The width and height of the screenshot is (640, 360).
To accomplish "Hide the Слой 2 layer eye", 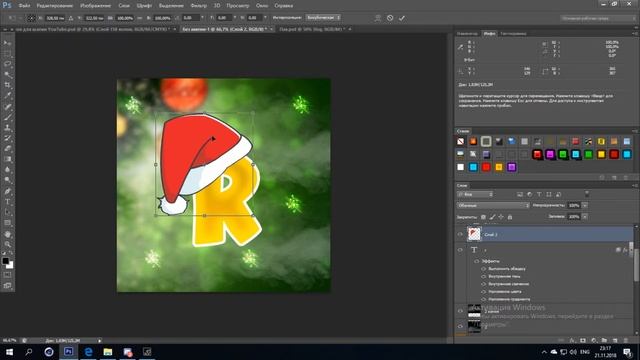I will click(460, 234).
